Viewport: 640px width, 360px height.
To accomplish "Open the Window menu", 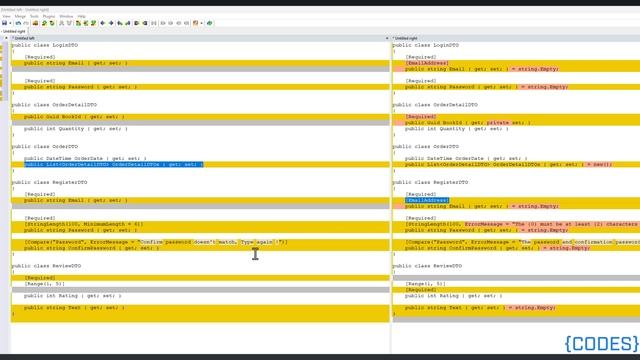I will 66,16.
